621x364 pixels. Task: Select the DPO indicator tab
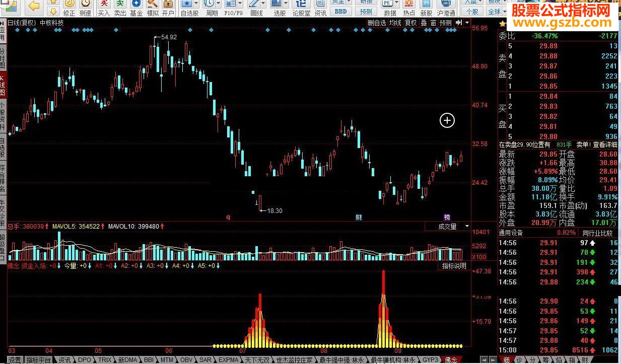[85, 360]
